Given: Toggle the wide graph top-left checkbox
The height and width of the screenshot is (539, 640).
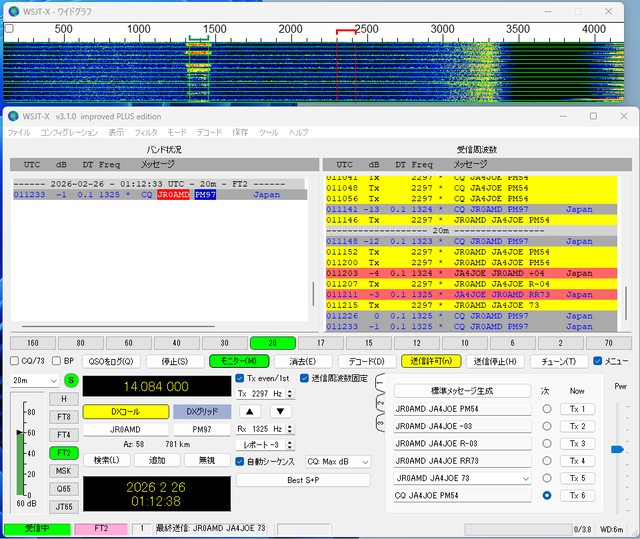Looking at the screenshot, I should pyautogui.click(x=9, y=29).
